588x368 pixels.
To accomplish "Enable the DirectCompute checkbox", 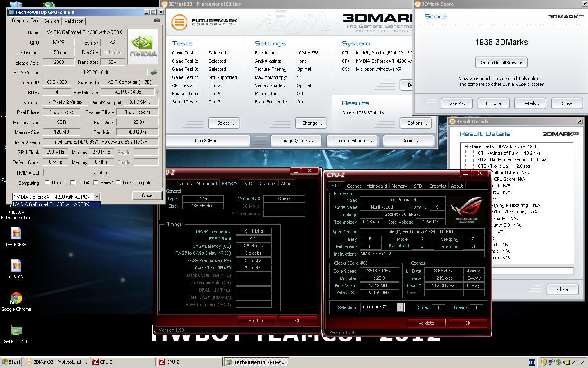I will (x=118, y=183).
